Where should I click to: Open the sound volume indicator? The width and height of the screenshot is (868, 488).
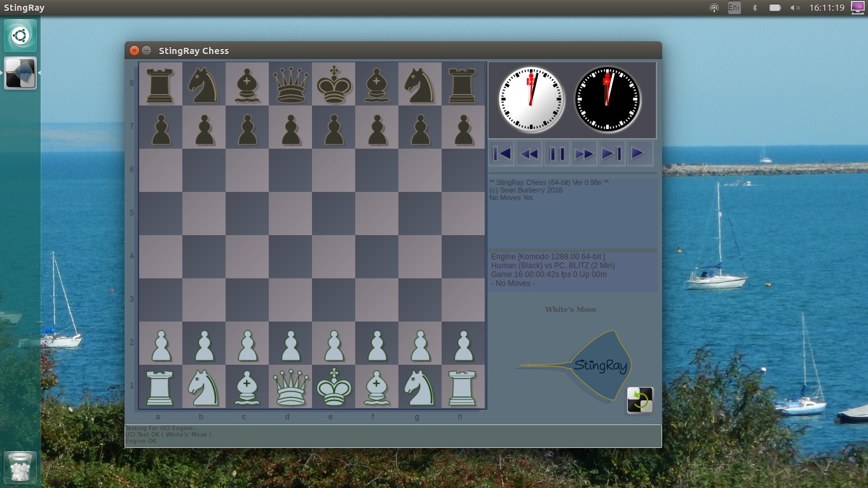pos(795,8)
